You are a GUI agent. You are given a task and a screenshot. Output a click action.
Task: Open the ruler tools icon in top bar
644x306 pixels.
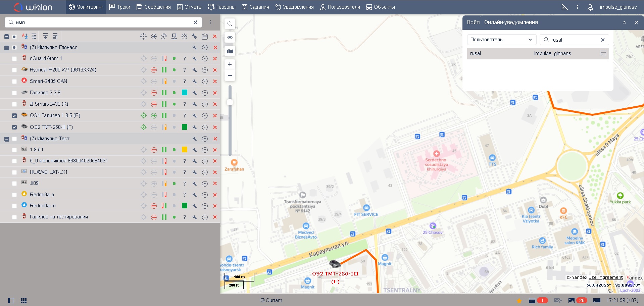click(x=564, y=7)
